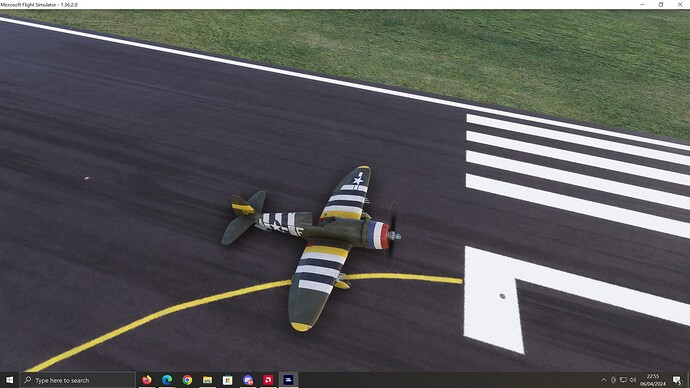Open the clock showing 22:55
The height and width of the screenshot is (388, 690).
[653, 380]
